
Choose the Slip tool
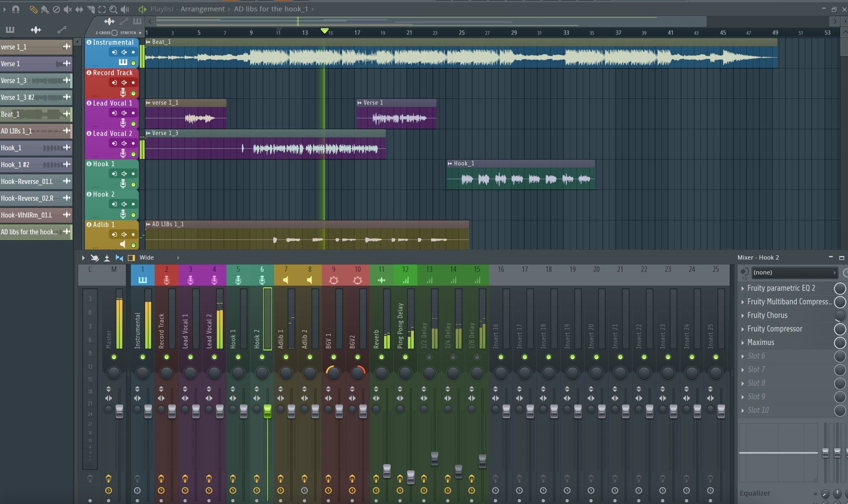(79, 9)
